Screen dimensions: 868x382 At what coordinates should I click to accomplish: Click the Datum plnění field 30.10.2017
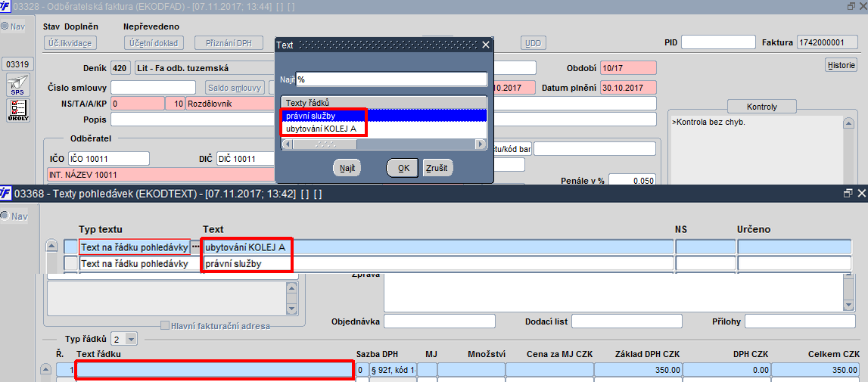pos(628,88)
